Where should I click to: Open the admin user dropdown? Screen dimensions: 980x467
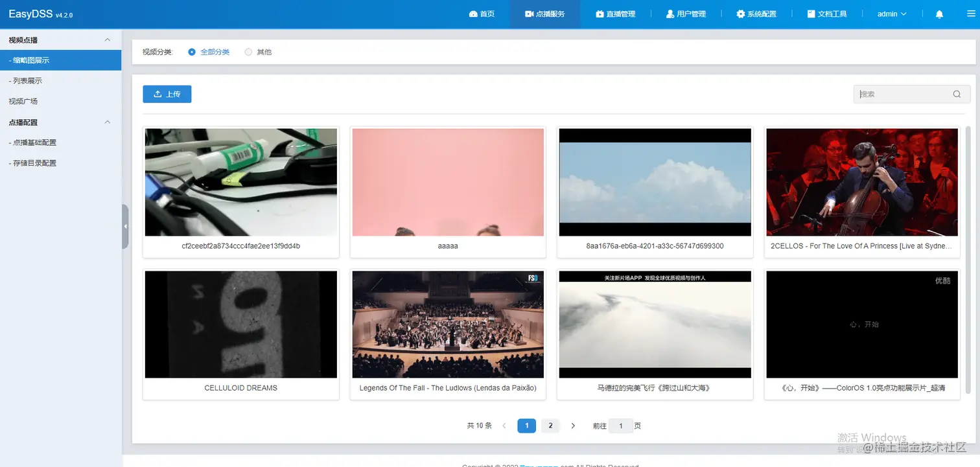click(892, 14)
